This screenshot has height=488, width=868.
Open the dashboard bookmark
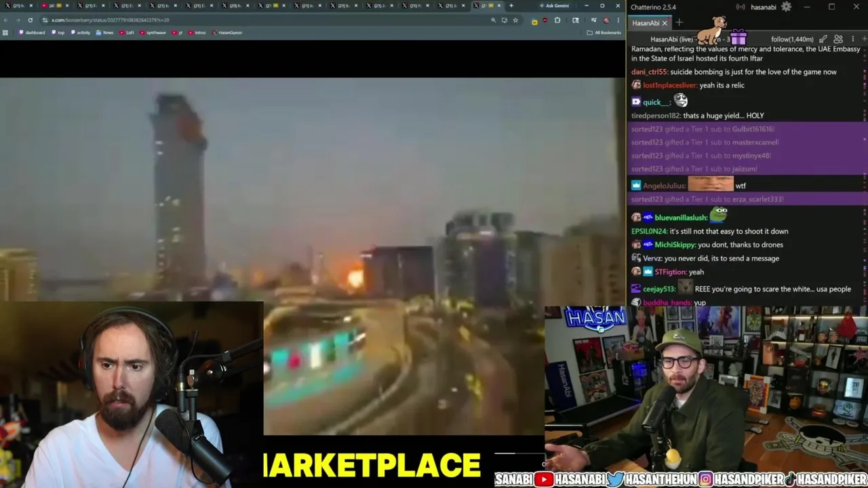32,33
